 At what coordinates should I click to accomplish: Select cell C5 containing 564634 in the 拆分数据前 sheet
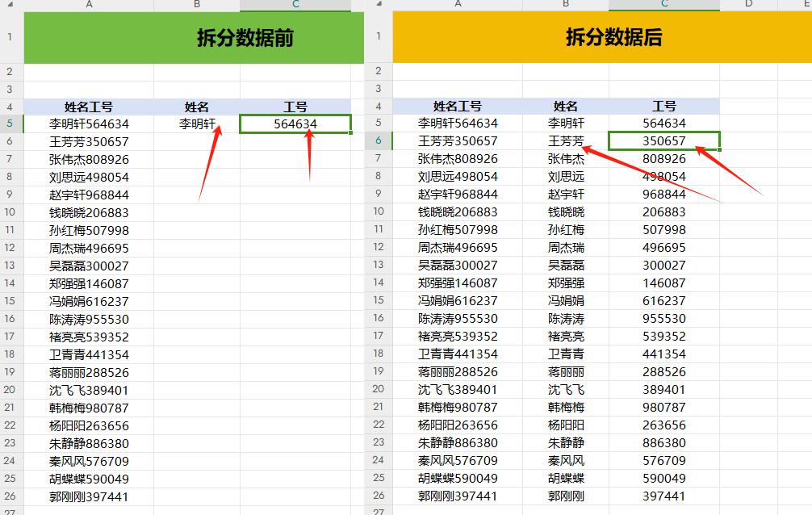295,124
